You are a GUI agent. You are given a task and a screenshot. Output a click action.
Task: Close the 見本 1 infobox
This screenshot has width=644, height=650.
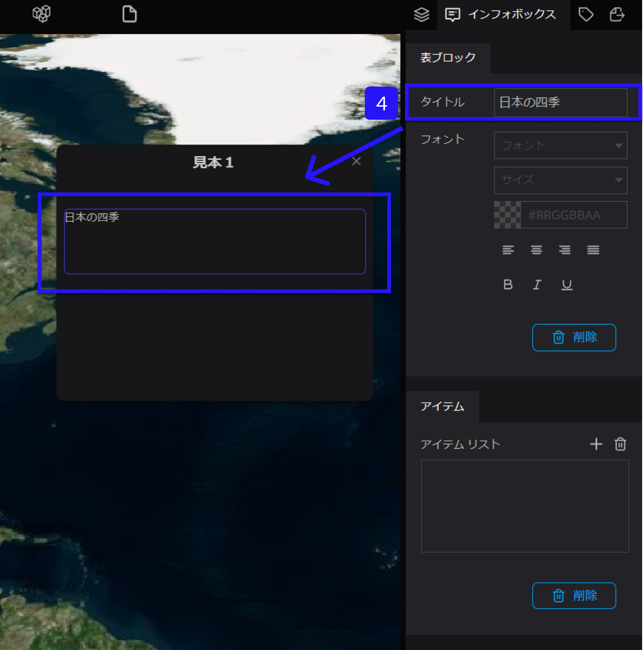356,161
